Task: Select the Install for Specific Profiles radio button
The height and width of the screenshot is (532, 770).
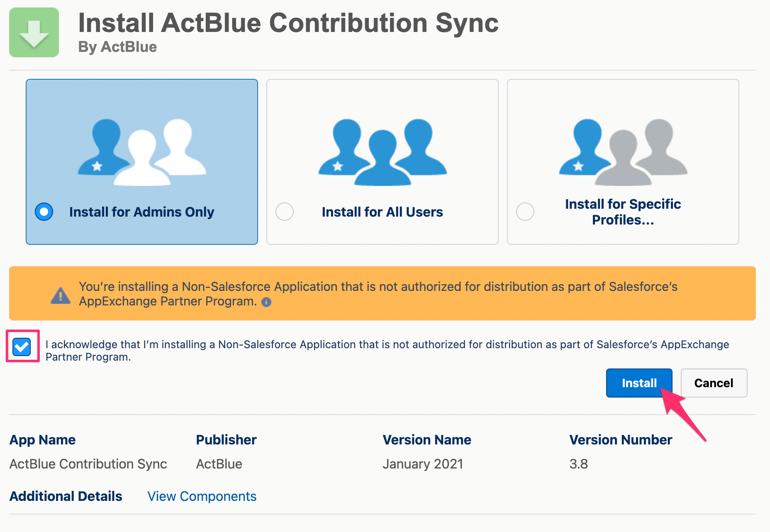Action: [x=525, y=212]
